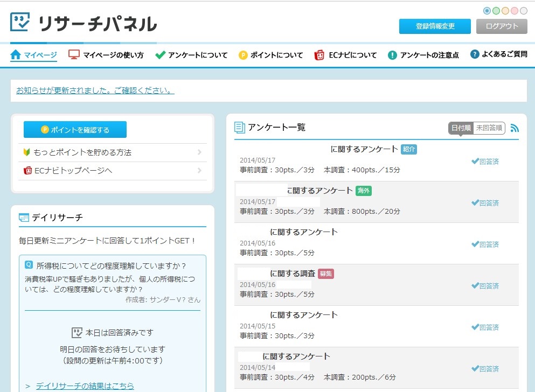535x392 pixels.
Task: Click the ポイントを確認する button
Action: 75,130
